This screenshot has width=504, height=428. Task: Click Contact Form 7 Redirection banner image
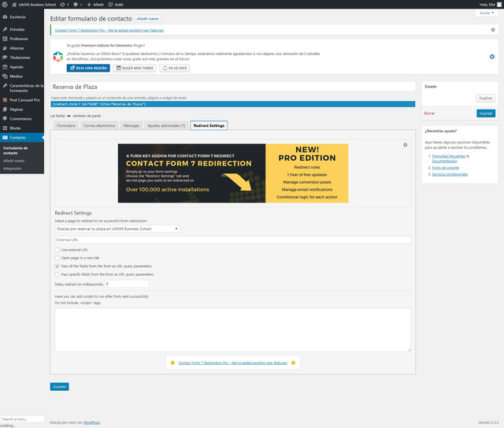(233, 173)
